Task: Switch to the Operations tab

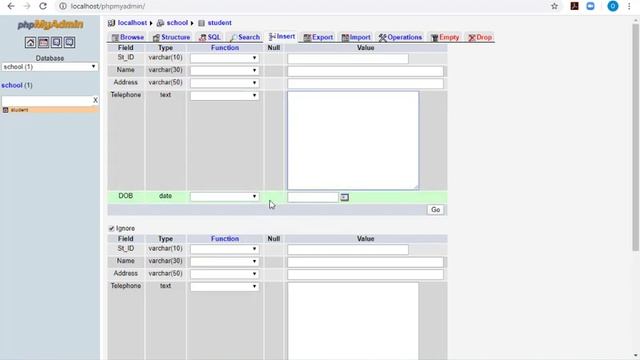Action: click(400, 37)
